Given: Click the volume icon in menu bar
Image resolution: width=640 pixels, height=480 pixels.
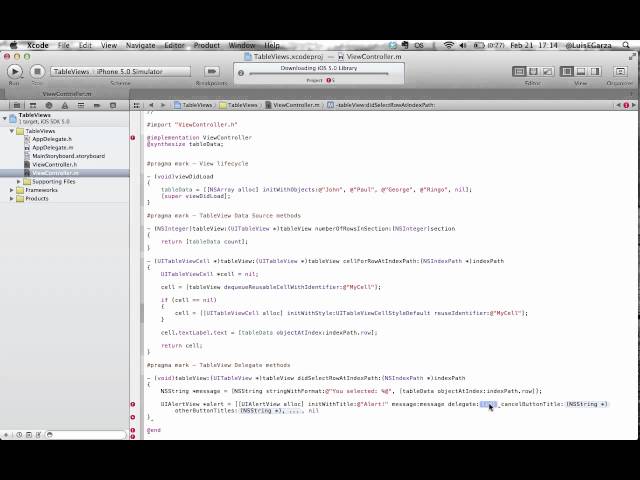Looking at the screenshot, I should pos(462,45).
